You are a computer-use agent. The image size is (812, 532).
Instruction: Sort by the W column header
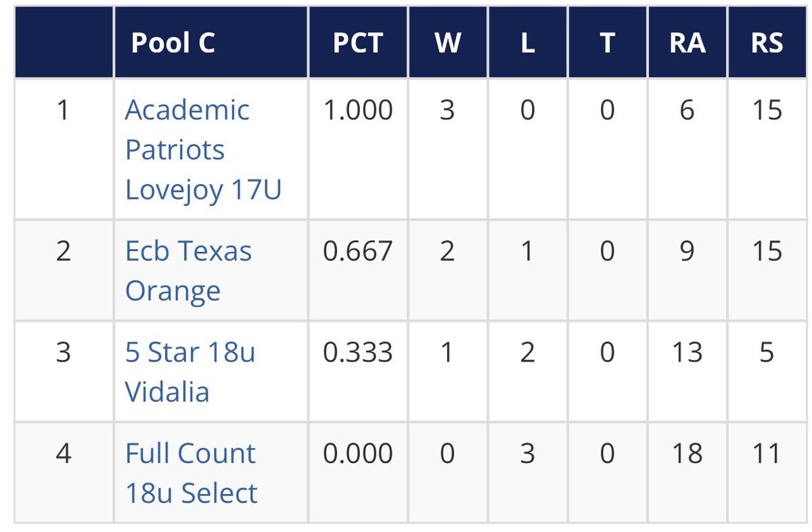coord(447,43)
